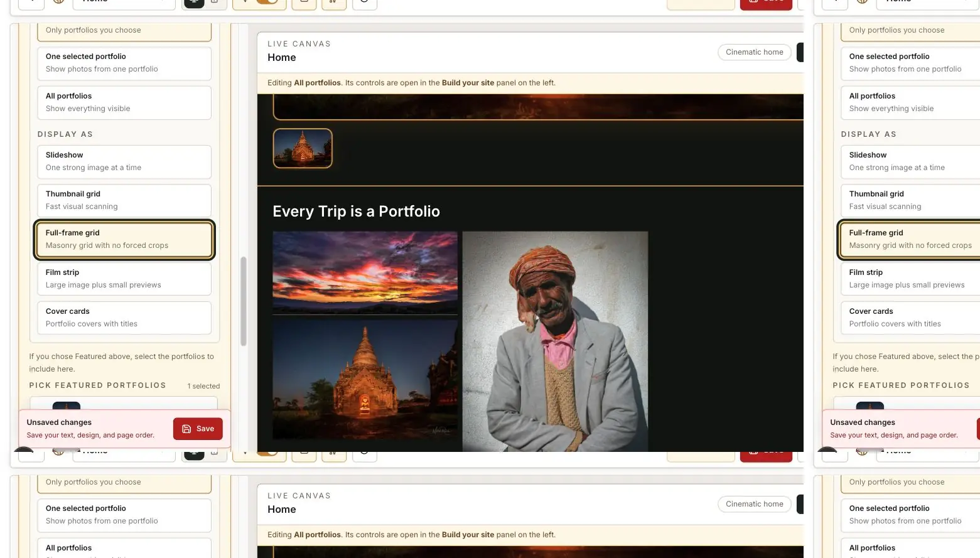This screenshot has height=558, width=980.
Task: Select One selected portfolio in the upper-left panel
Action: point(124,63)
